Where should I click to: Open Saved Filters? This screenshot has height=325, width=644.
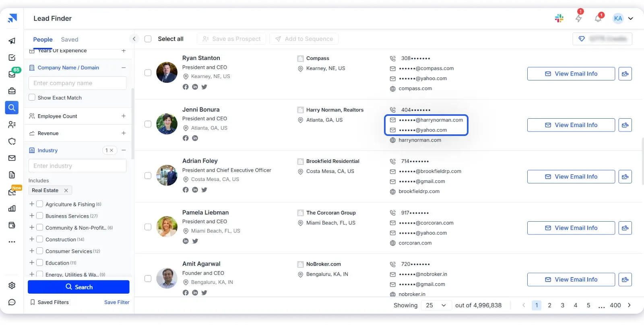pos(50,302)
